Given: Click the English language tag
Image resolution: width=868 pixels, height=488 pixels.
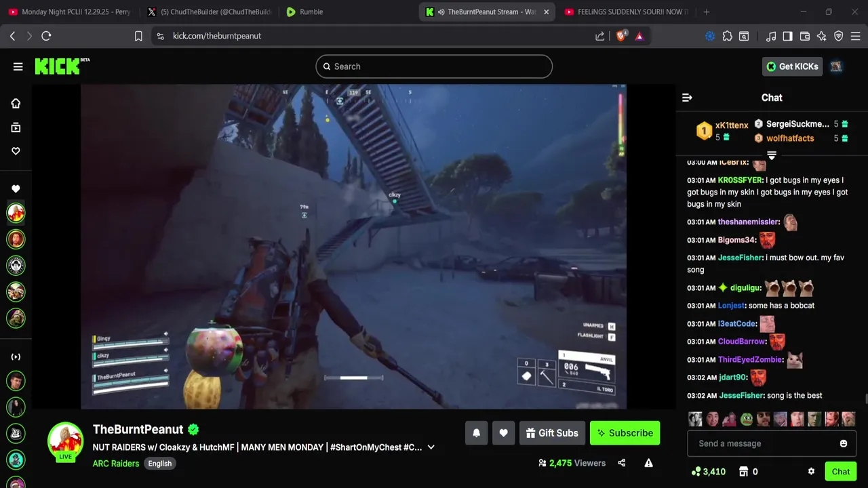Looking at the screenshot, I should 160,464.
